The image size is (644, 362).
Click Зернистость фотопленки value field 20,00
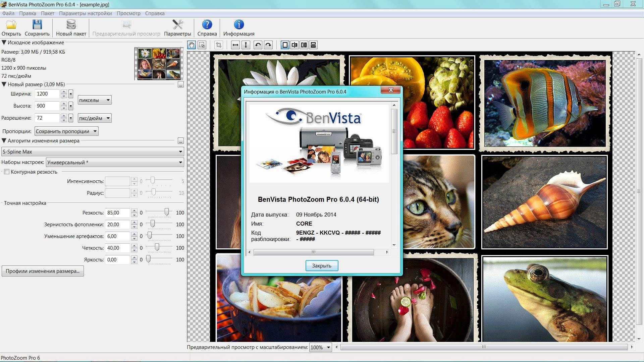[x=117, y=224]
